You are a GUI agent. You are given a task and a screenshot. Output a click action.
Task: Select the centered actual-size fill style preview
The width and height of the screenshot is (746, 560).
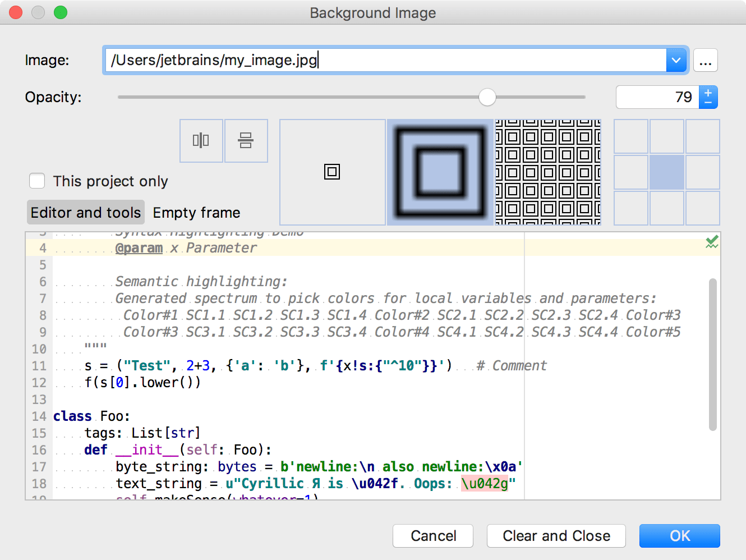[332, 172]
